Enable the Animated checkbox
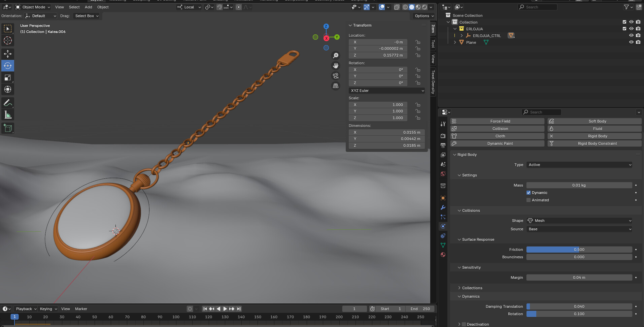The height and width of the screenshot is (327, 644). 529,200
